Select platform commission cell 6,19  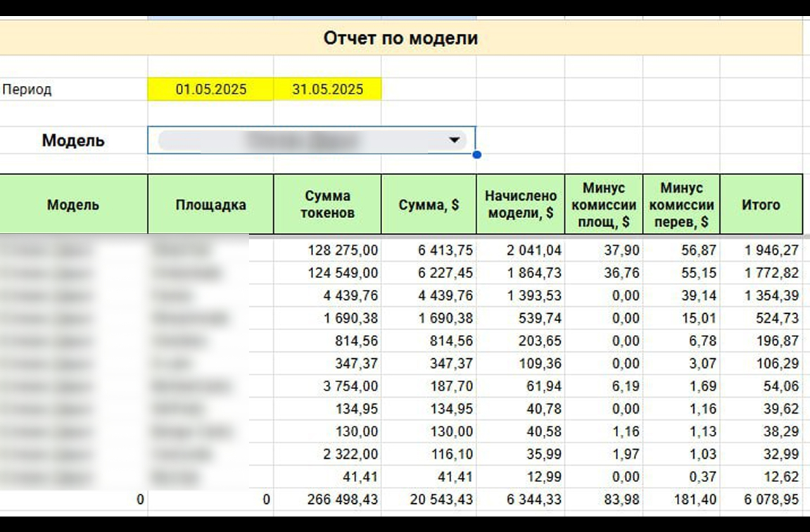pos(604,386)
